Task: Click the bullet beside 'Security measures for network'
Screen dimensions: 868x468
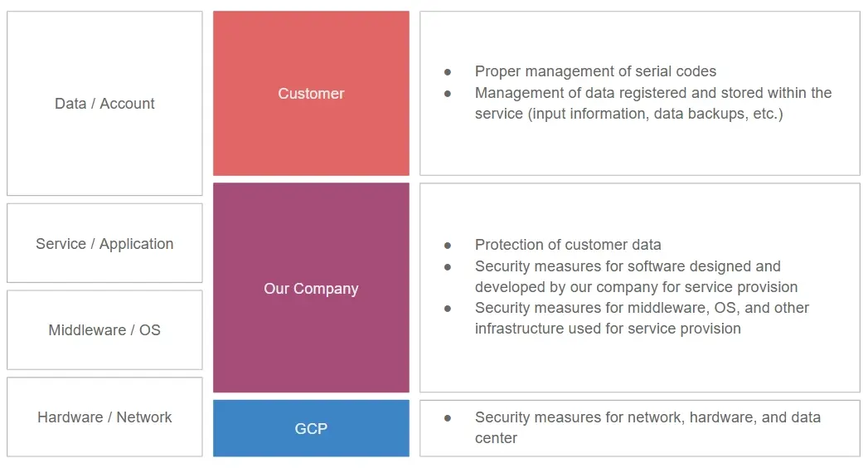Action: pyautogui.click(x=448, y=418)
